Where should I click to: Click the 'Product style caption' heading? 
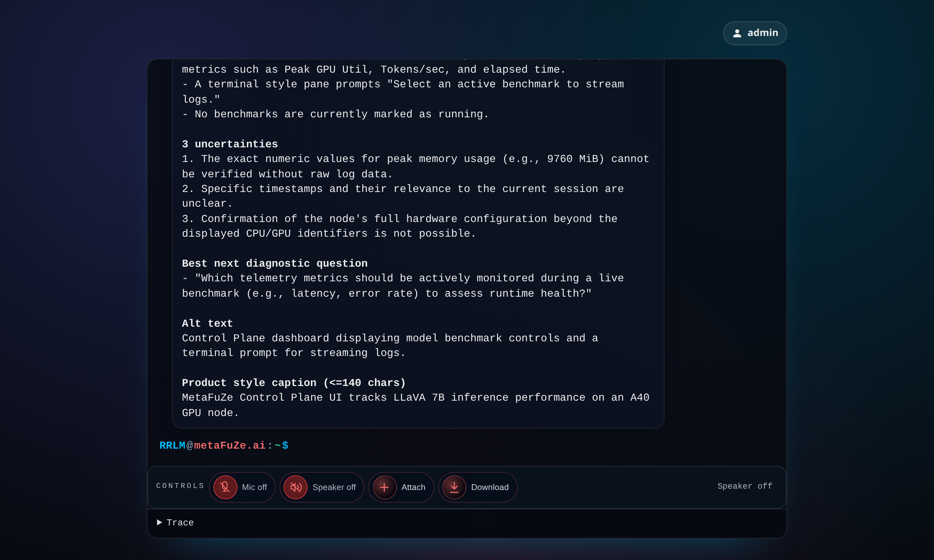pyautogui.click(x=294, y=383)
